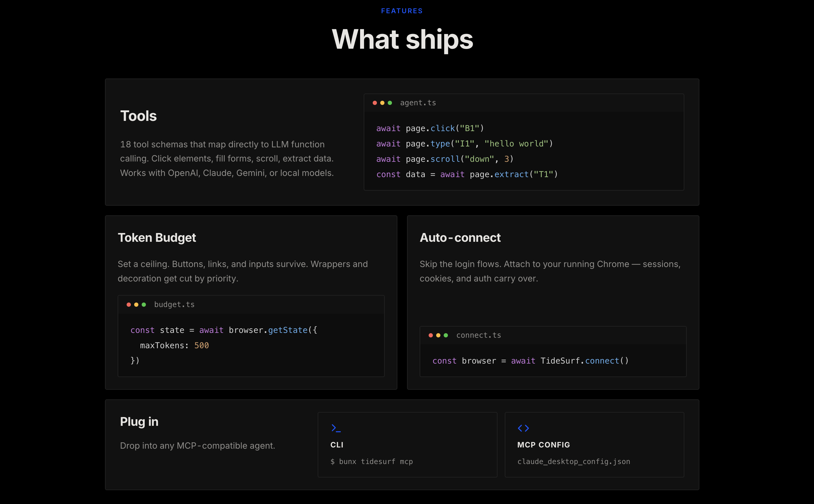Click green dot in budget.ts window

tap(144, 305)
